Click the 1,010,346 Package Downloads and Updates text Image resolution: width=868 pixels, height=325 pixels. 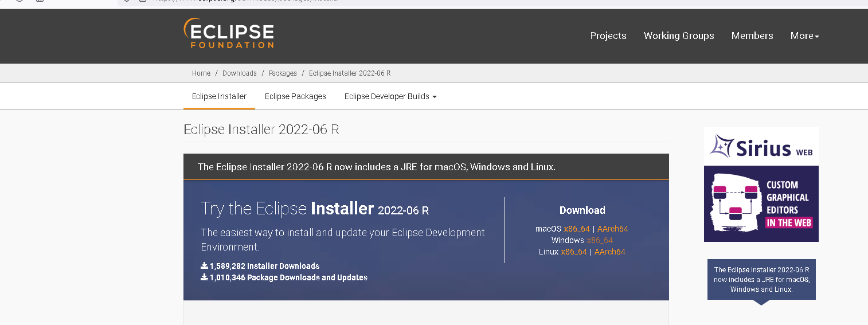coord(288,277)
